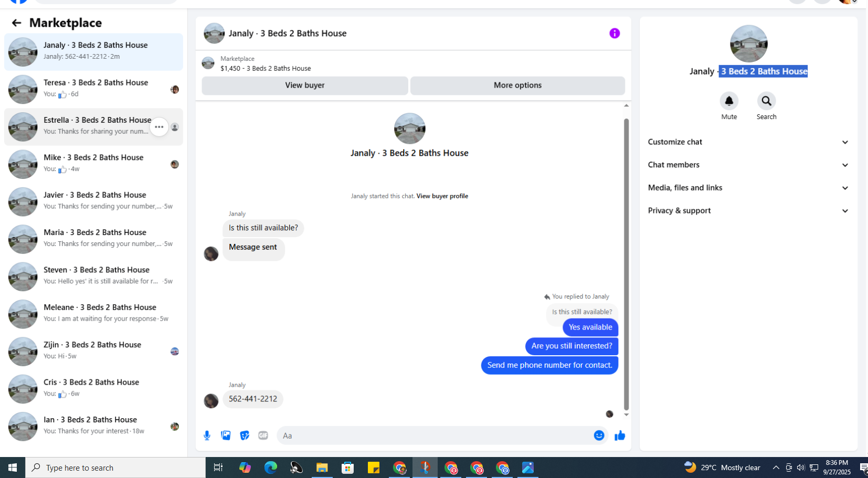Open Maria conversation in list
This screenshot has width=868, height=478.
point(93,239)
